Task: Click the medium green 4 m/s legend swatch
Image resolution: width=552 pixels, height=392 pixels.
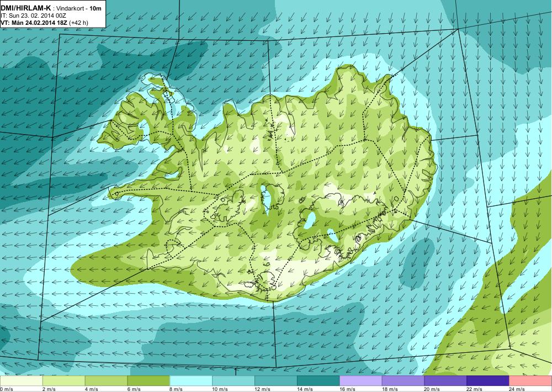Action: click(107, 381)
